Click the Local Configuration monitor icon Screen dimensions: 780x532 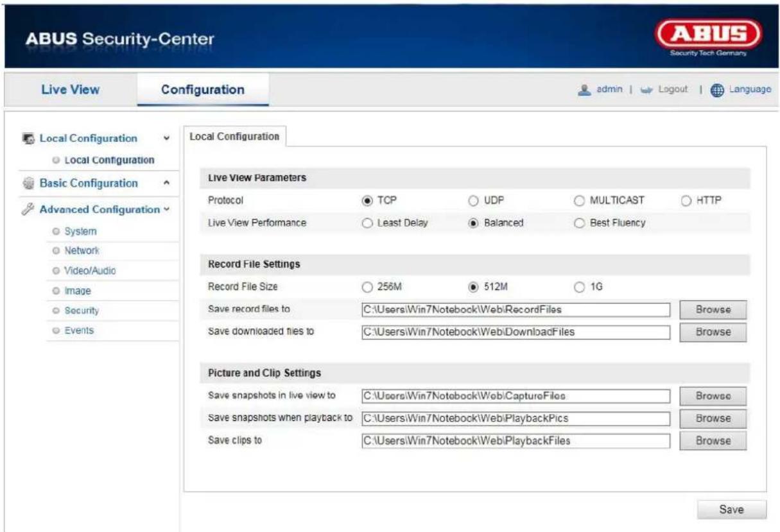pyautogui.click(x=28, y=139)
